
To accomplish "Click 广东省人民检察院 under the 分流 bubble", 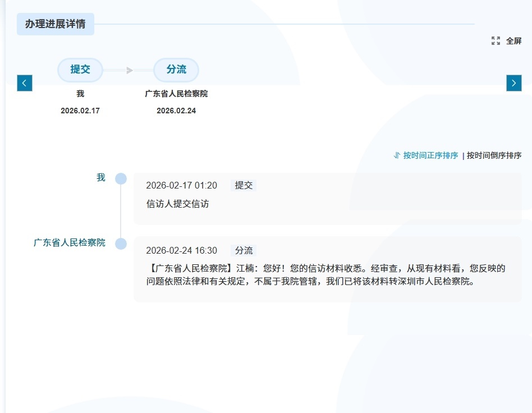I will [x=176, y=94].
